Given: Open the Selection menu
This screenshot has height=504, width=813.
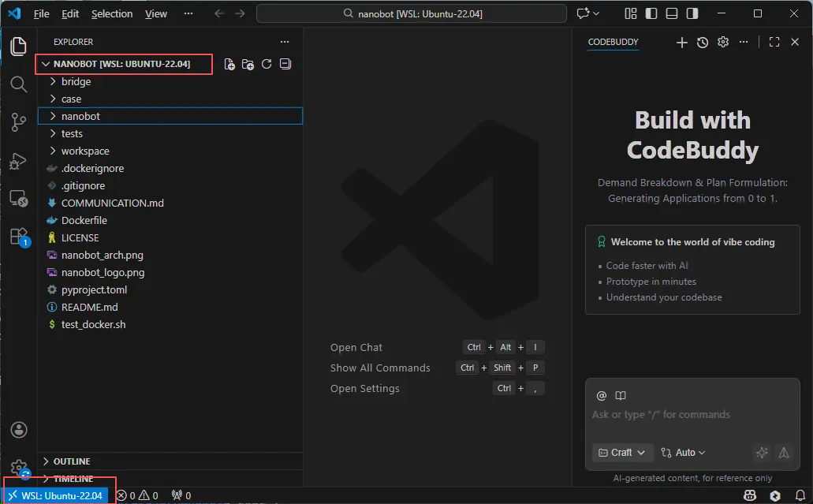Looking at the screenshot, I should click(112, 13).
